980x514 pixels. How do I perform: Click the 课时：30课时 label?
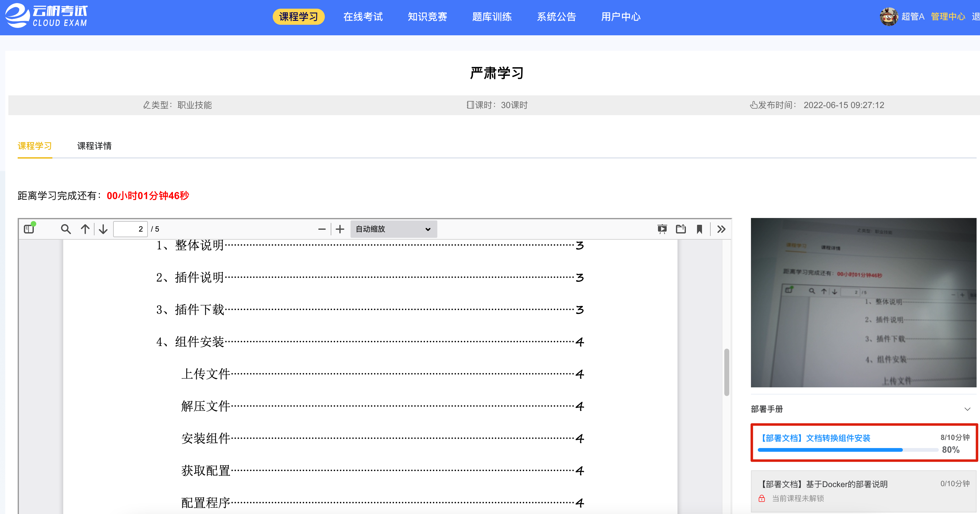pos(497,105)
